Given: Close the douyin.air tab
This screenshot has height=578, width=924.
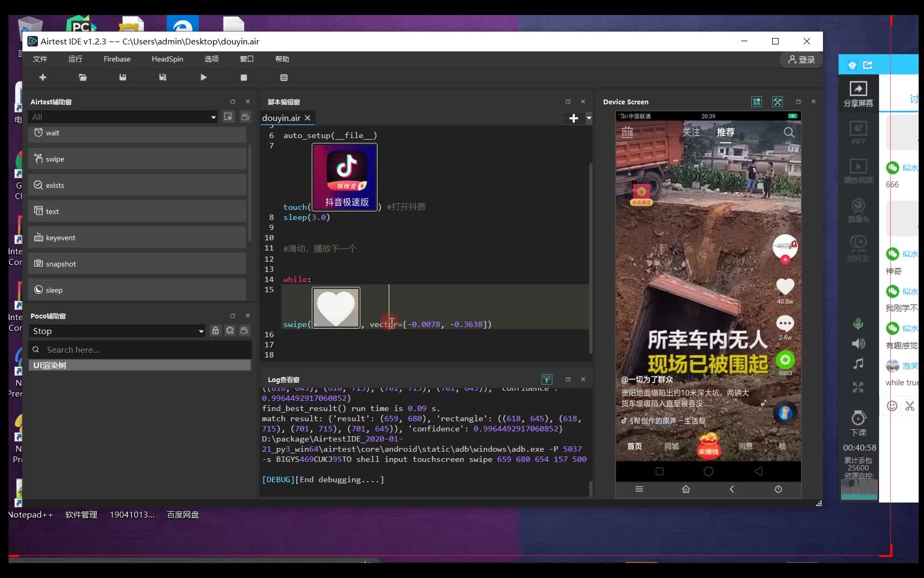Looking at the screenshot, I should click(x=307, y=118).
